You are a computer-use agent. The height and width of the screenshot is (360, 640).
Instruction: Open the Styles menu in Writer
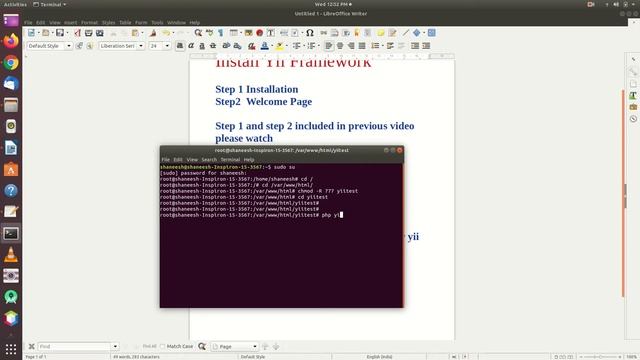pyautogui.click(x=108, y=22)
